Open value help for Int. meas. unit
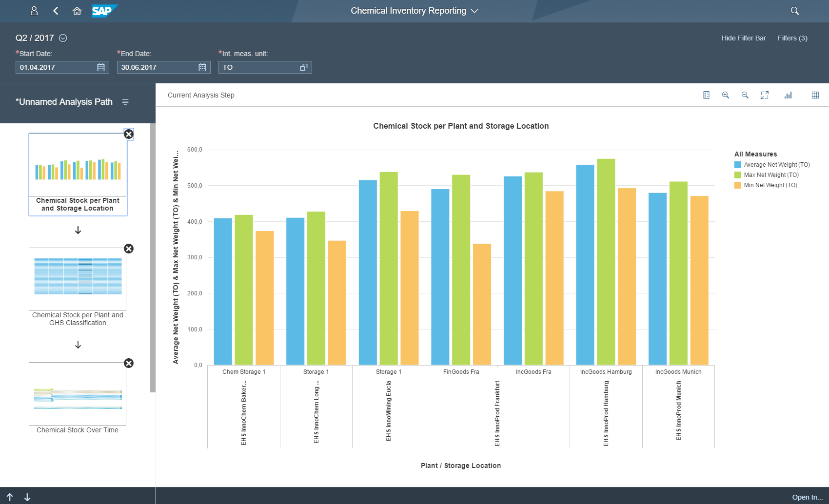This screenshot has height=504, width=829. 304,67
